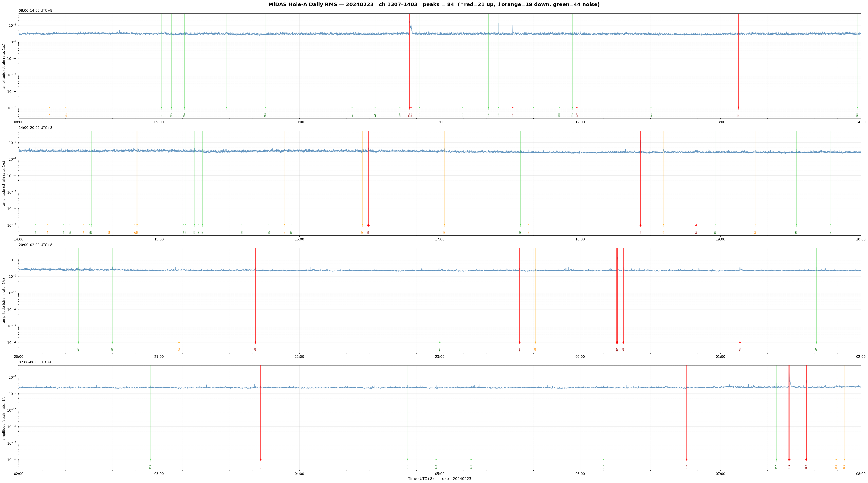Screen dimensions: 868x483
Task: Click the "Time (UTC+8) — date: 20240223" axis label
Action: pyautogui.click(x=440, y=479)
